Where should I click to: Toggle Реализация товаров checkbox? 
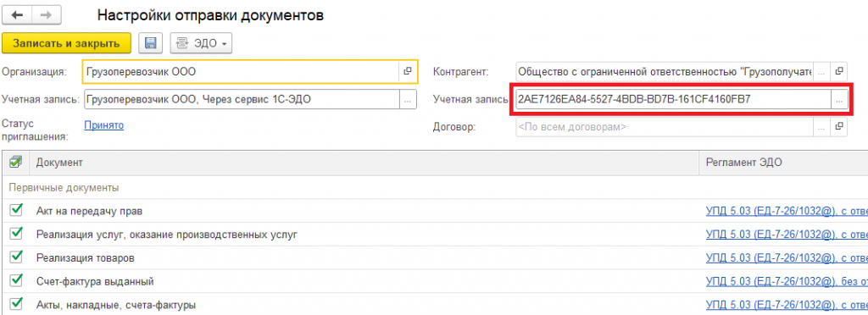pos(17,257)
